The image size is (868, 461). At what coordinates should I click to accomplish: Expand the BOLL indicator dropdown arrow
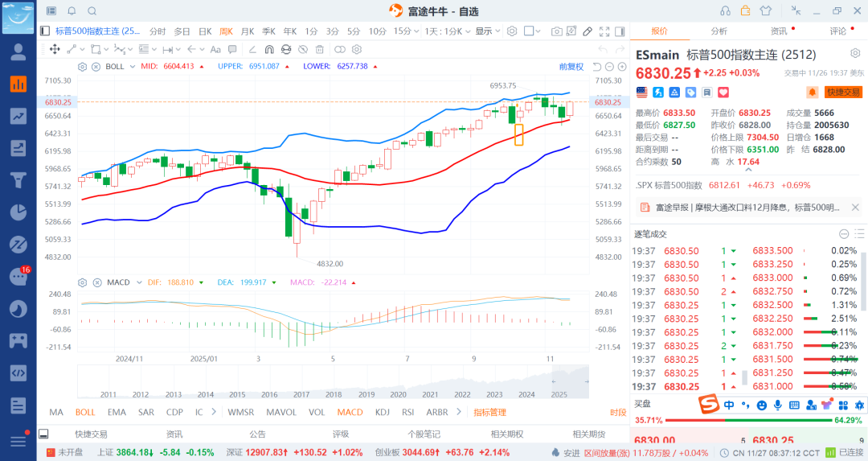133,67
